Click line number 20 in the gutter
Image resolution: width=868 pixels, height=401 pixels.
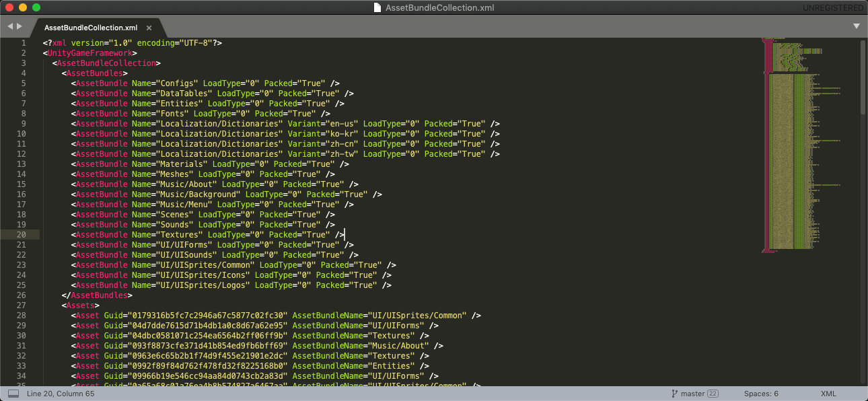coord(21,235)
